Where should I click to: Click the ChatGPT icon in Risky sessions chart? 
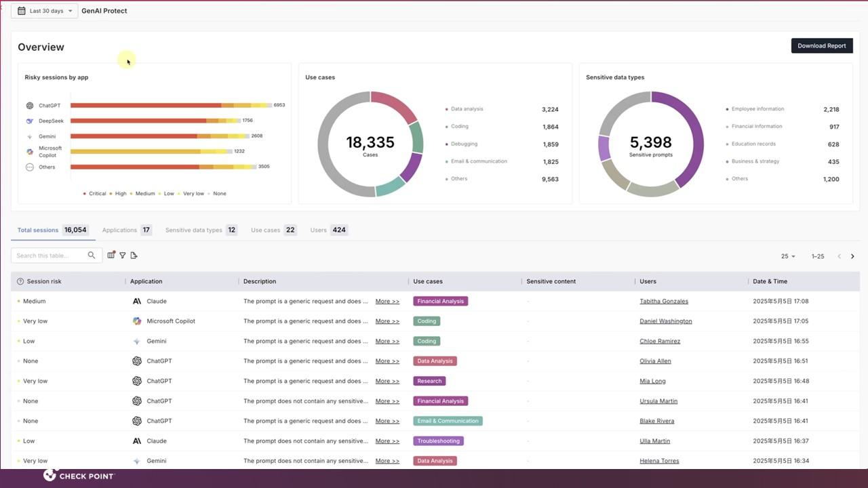click(x=30, y=106)
